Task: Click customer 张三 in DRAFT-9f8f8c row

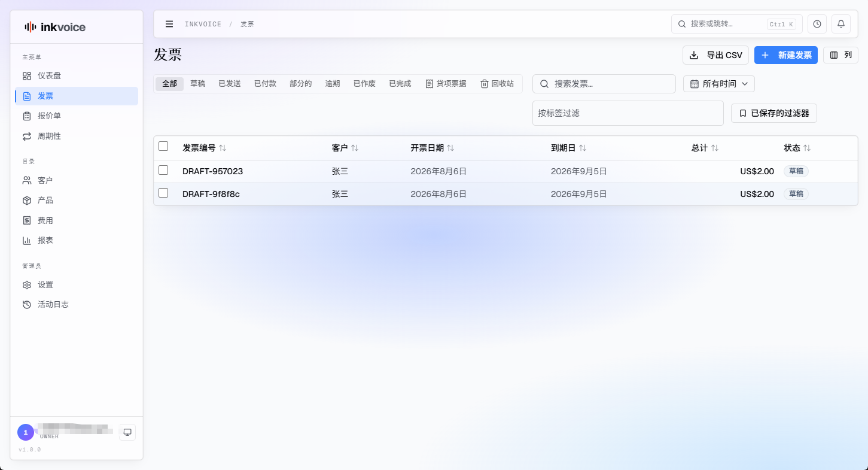Action: pos(340,194)
